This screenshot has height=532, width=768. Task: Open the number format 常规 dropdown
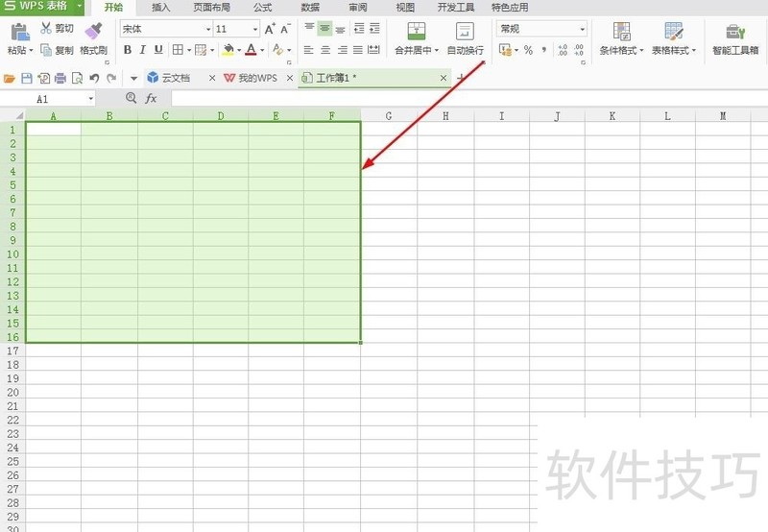[582, 29]
